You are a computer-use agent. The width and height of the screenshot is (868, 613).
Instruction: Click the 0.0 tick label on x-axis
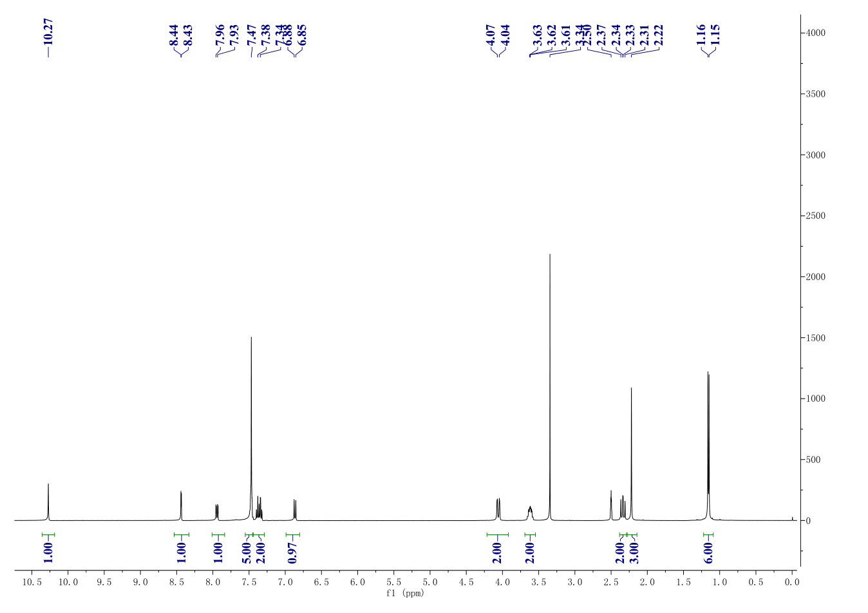792,582
